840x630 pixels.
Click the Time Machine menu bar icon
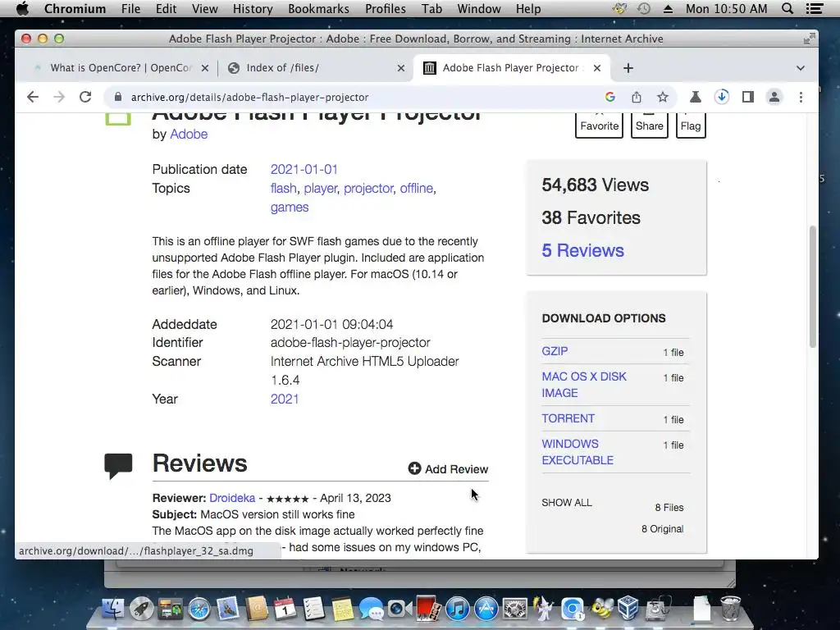pyautogui.click(x=644, y=8)
